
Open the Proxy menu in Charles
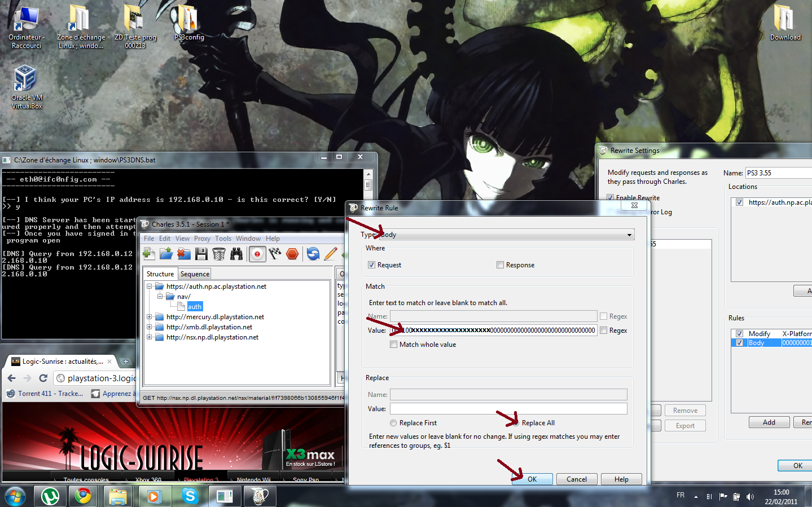(x=202, y=239)
